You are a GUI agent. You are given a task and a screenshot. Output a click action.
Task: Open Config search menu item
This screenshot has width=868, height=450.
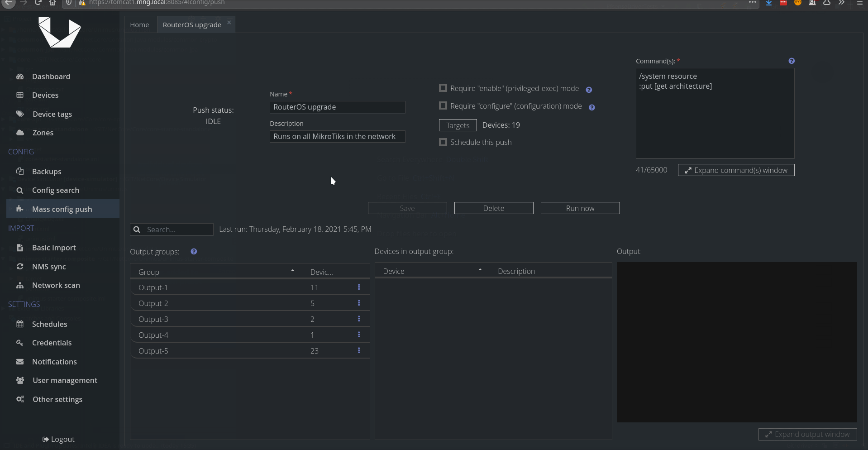(63, 190)
